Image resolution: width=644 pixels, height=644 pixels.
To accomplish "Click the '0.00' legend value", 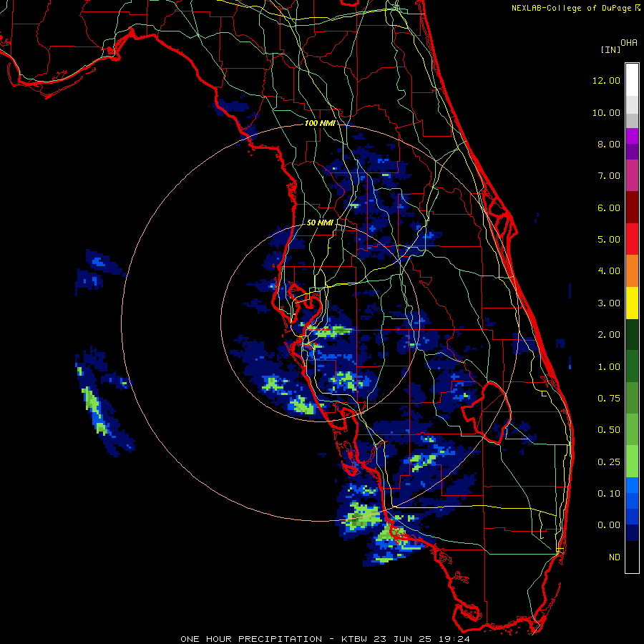I will pos(609,525).
